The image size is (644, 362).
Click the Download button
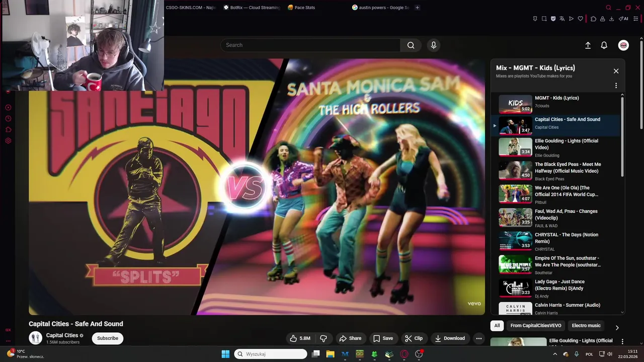point(450,338)
